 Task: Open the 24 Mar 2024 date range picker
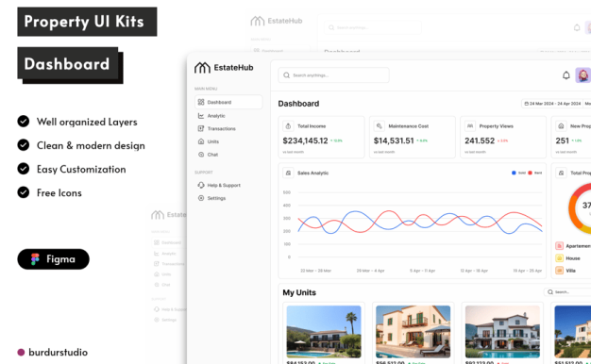coord(552,104)
